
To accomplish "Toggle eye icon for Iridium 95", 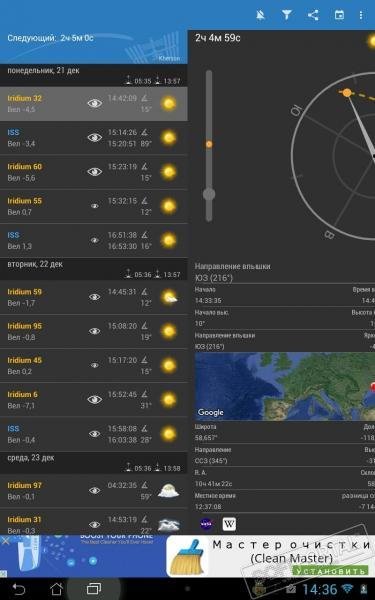I will point(95,331).
